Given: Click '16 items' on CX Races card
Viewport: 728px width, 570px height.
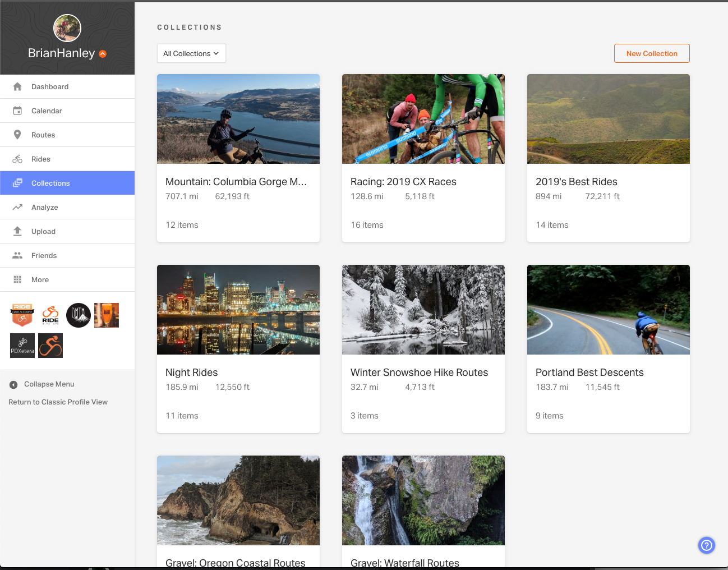Looking at the screenshot, I should tap(367, 225).
